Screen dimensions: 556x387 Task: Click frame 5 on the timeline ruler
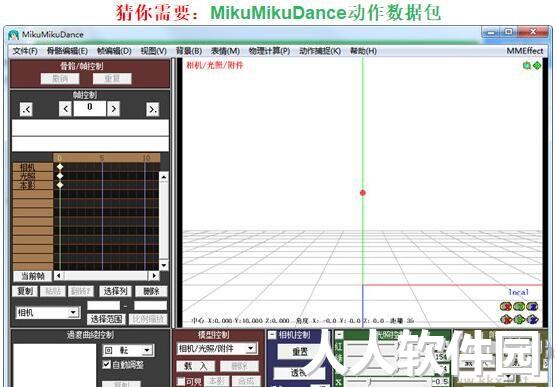(102, 157)
